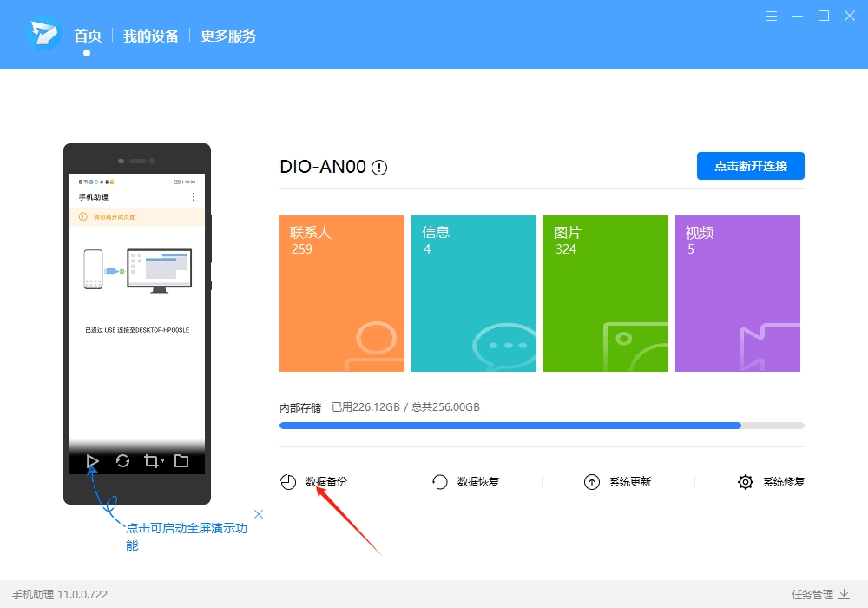Open 数据恢复 (Data Recovery)
Viewport: 868px width, 608px height.
pos(477,481)
